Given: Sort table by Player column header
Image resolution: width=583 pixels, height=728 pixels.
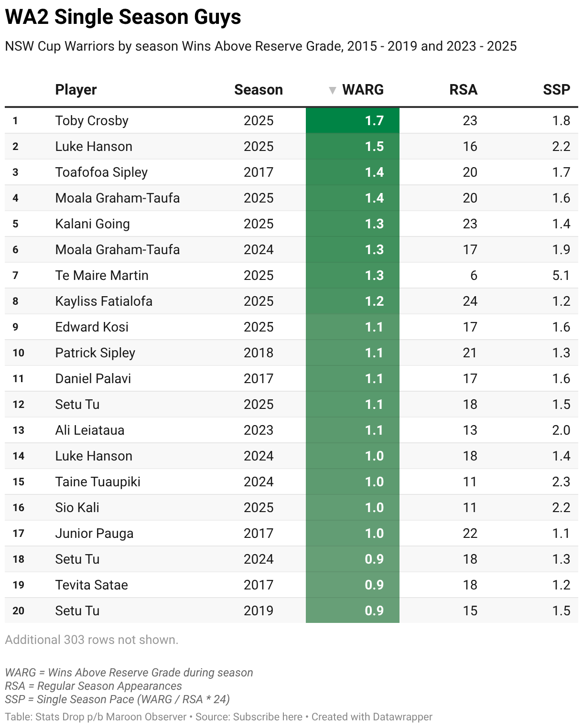Looking at the screenshot, I should click(76, 90).
